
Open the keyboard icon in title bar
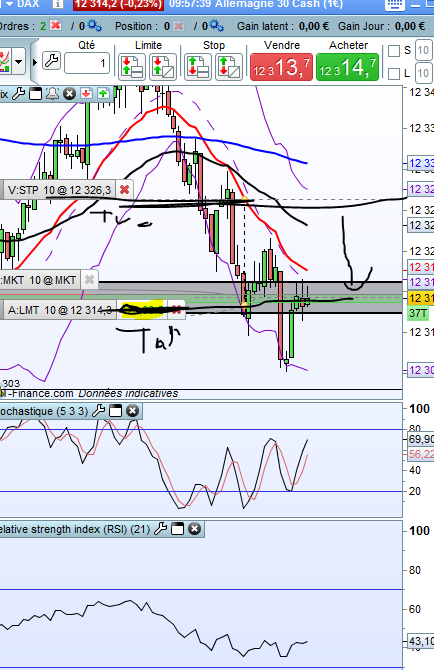tap(394, 4)
